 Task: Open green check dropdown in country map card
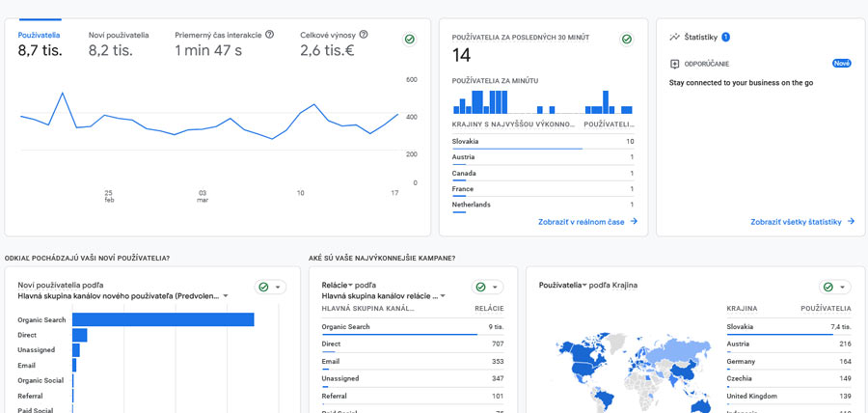coord(834,287)
